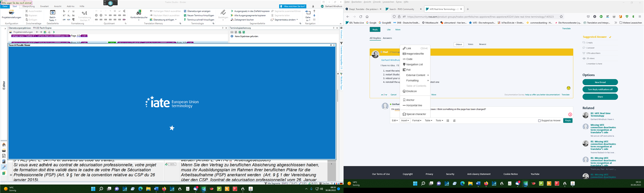Click the bullet list icon in the reply editor

(x=448, y=120)
